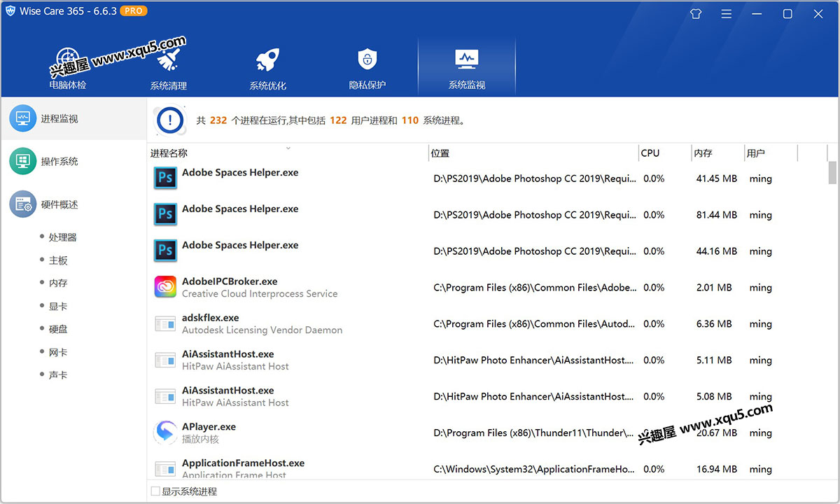Sort by the 用户 column header
The image size is (840, 504).
click(771, 153)
